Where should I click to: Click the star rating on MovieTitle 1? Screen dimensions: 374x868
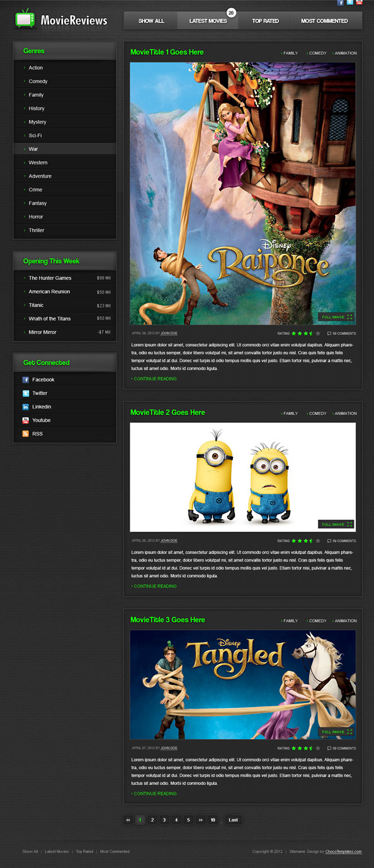point(306,333)
